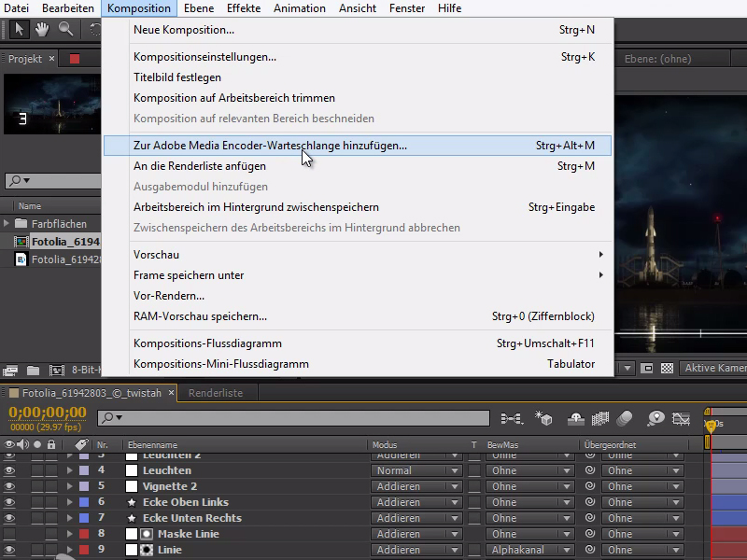The width and height of the screenshot is (747, 560).
Task: Hide the Leuchten layer
Action: pyautogui.click(x=8, y=470)
